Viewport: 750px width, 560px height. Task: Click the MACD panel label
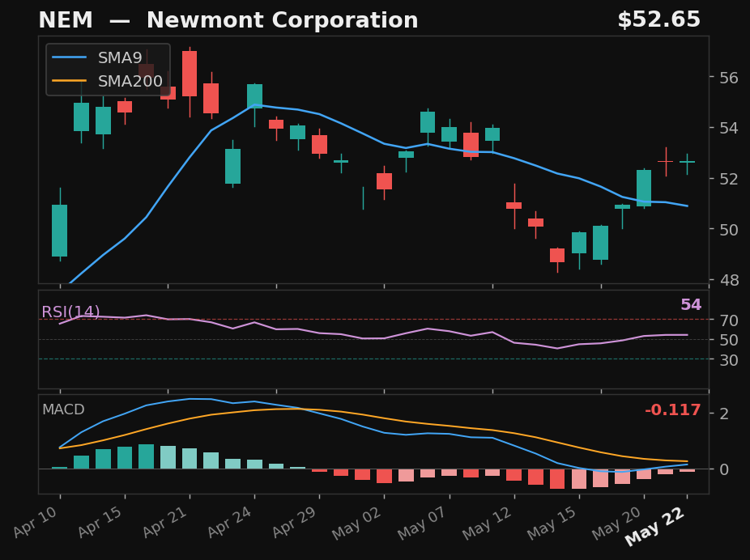[63, 409]
